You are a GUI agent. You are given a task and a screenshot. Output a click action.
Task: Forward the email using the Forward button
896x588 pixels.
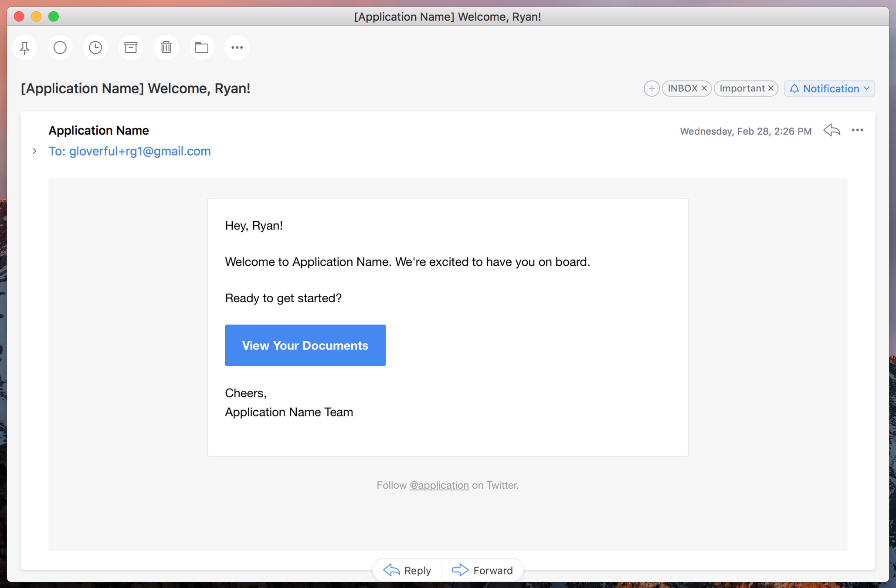482,570
